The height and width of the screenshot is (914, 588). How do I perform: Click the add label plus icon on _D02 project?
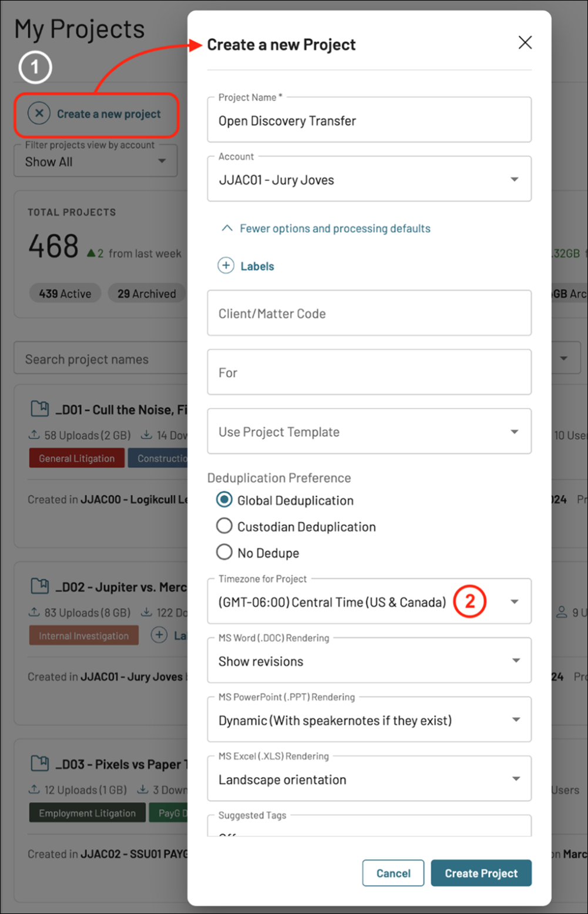click(x=159, y=635)
